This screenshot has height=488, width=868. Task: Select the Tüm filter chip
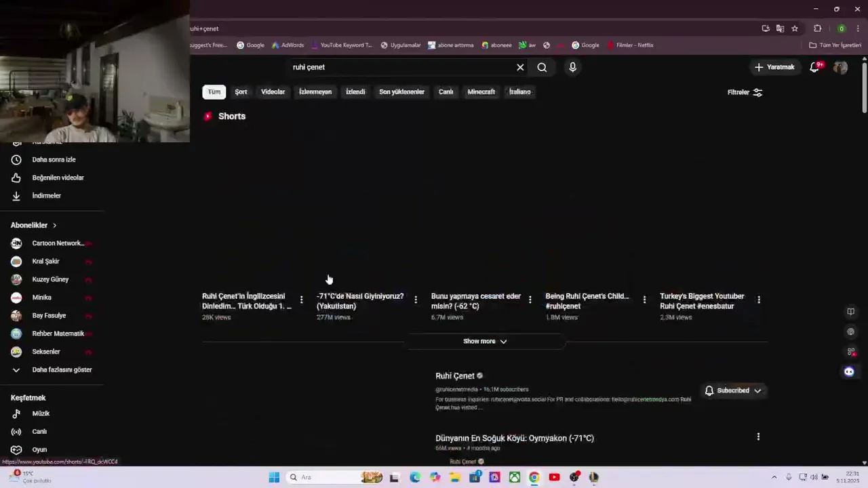tap(214, 91)
